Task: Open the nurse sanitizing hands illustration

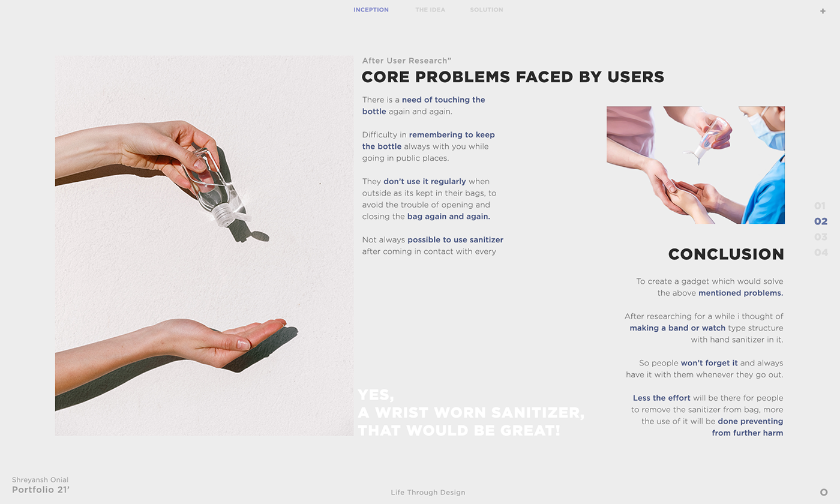Action: coord(695,165)
